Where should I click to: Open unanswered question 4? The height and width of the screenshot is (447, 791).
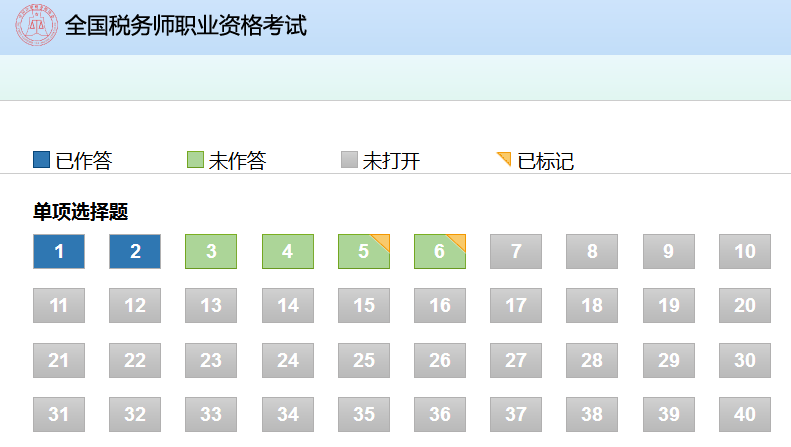click(x=288, y=251)
